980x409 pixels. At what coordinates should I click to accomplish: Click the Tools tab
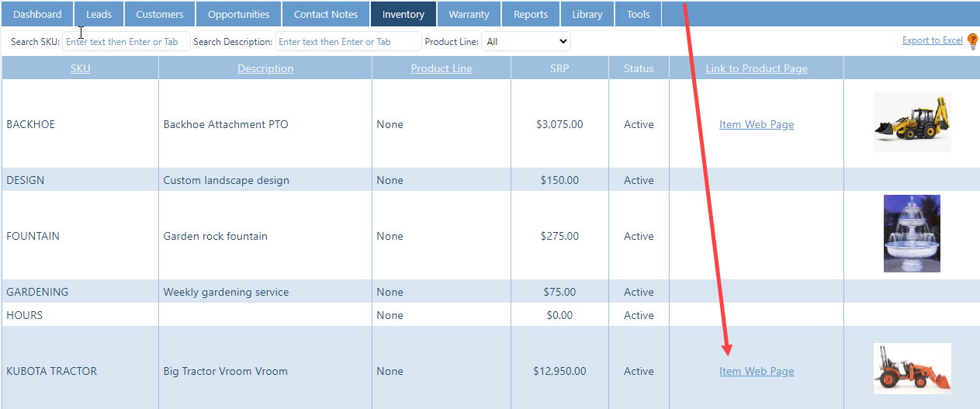pyautogui.click(x=639, y=14)
